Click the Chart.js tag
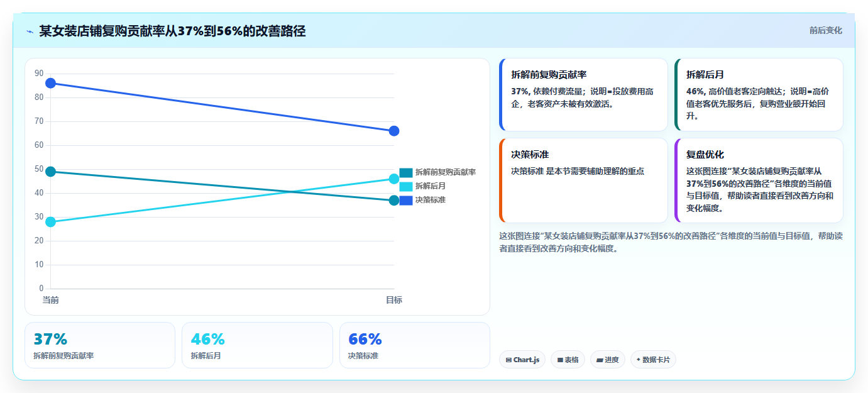Viewport: 868px width, 393px height. point(522,360)
